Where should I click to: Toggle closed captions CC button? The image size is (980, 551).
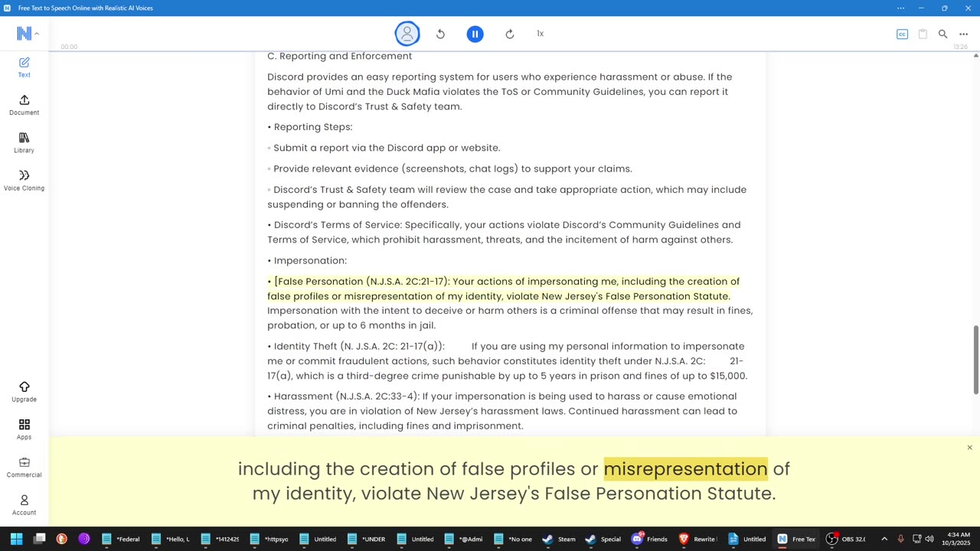point(902,34)
